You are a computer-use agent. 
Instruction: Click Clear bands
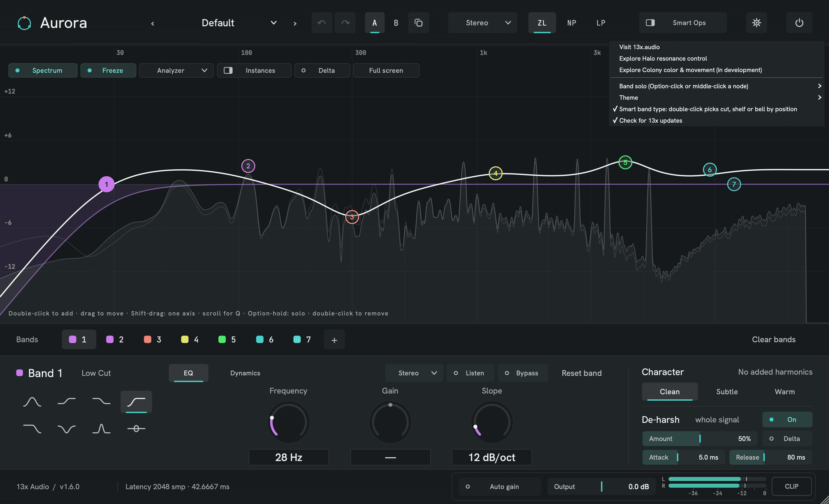(774, 340)
